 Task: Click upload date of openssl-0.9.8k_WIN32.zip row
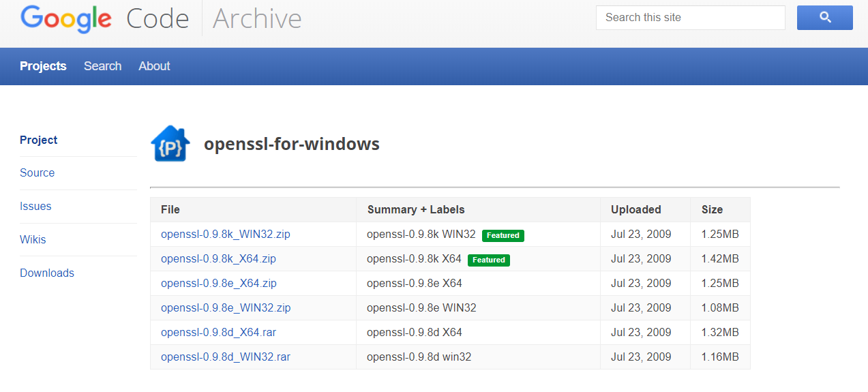(641, 234)
